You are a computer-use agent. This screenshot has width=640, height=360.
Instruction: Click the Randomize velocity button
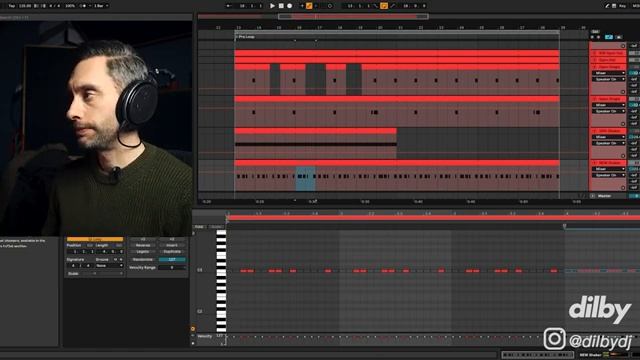(143, 260)
